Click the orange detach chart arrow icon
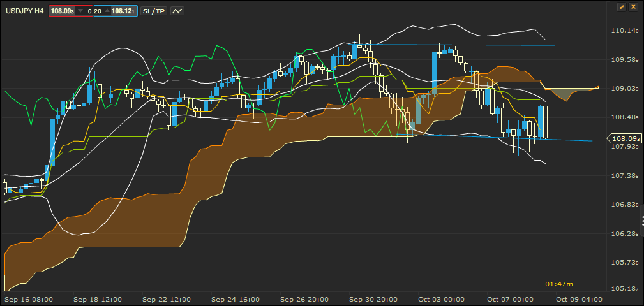Screen dimensions: 644x306 622,8
